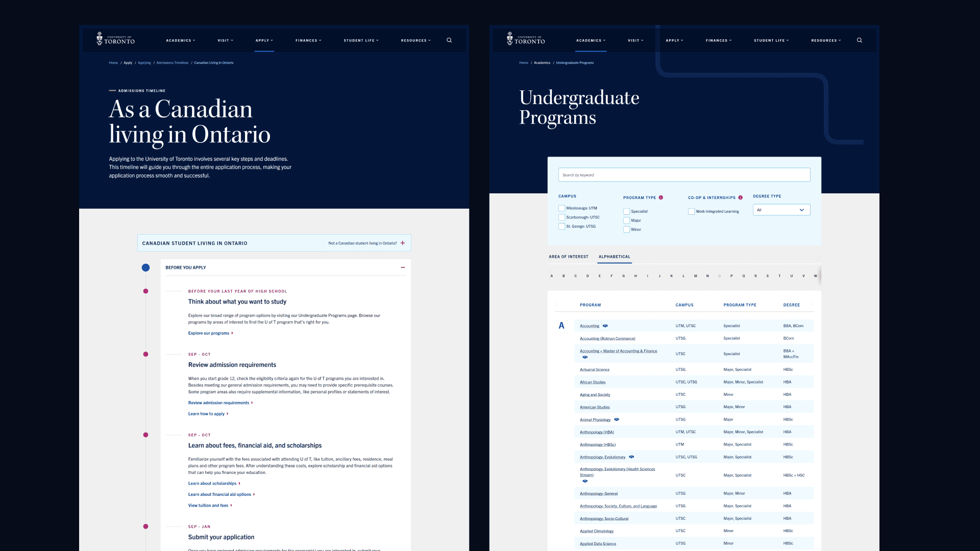980x551 pixels.
Task: Click the timeline dot beside 'Review admission requirements' heading
Action: click(145, 355)
